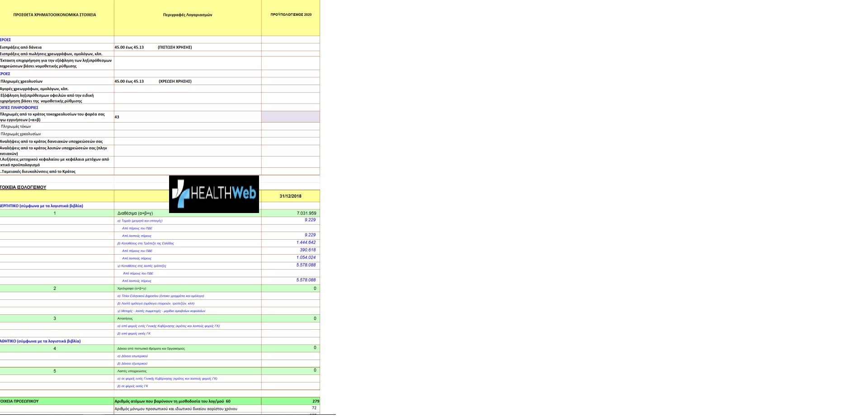Select the Χρεόγραφα (α+β+γ) row
Viewport: 868px width, 417px height.
[x=160, y=288]
